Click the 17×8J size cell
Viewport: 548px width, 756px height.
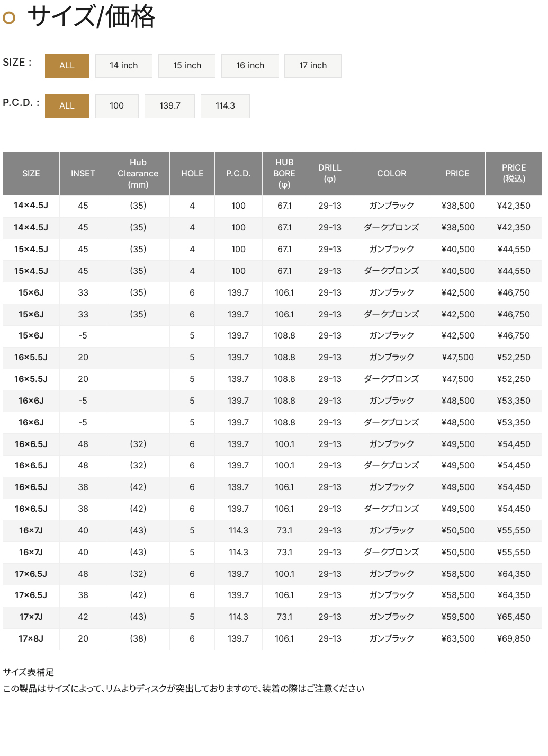coord(31,639)
